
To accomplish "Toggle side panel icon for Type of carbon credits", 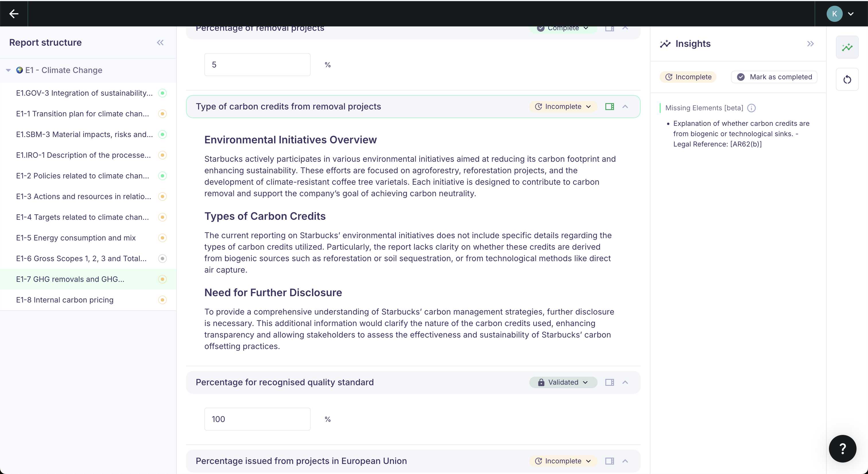I will tap(610, 107).
